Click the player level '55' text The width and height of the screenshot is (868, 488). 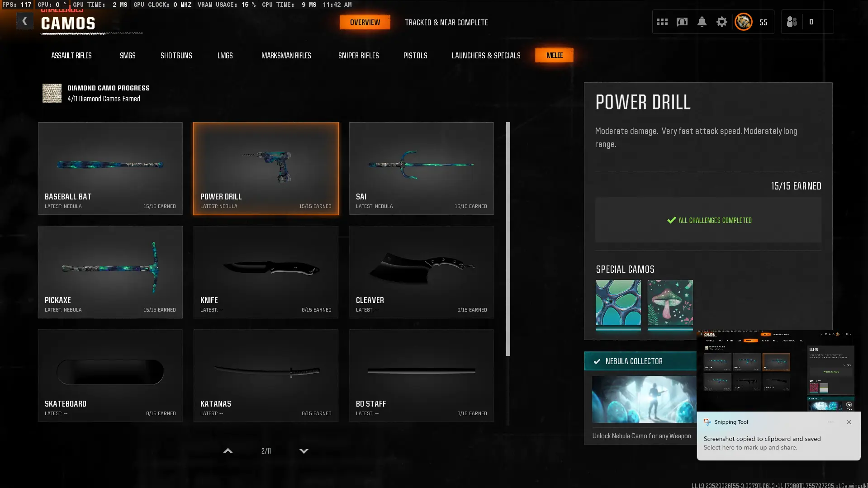pyautogui.click(x=764, y=22)
